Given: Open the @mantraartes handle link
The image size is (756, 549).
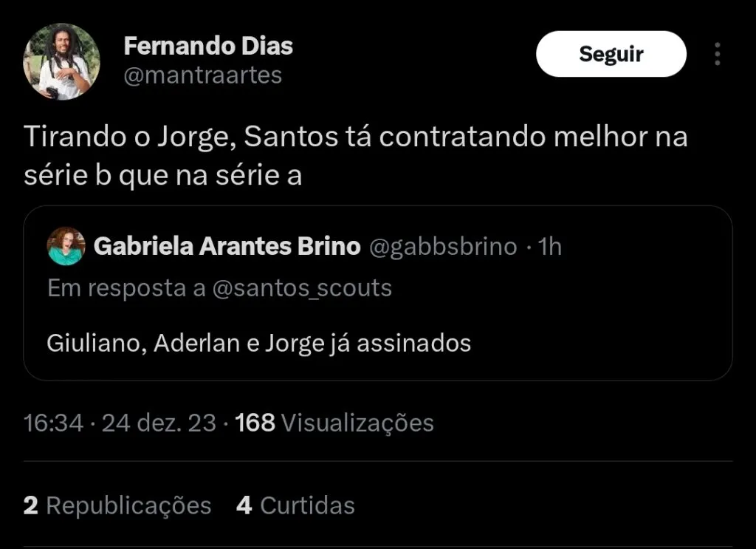Looking at the screenshot, I should click(202, 75).
